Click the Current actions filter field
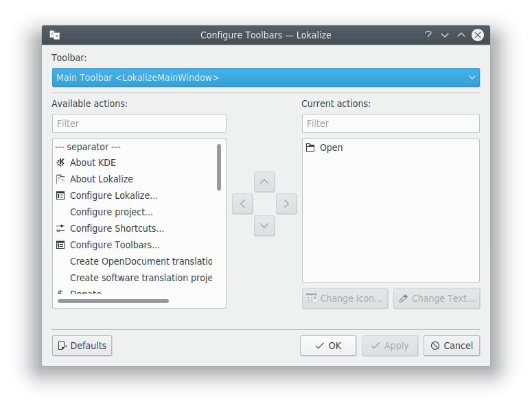 391,123
